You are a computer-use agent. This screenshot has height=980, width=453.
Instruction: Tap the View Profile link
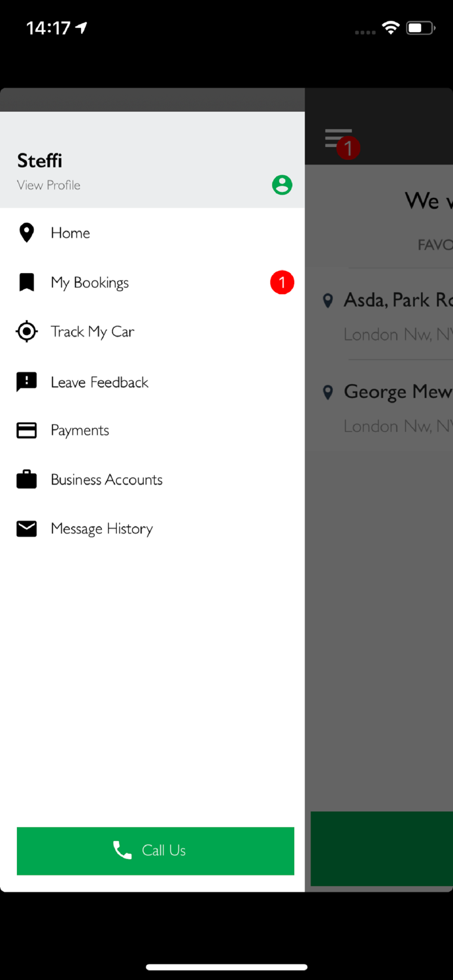pyautogui.click(x=49, y=185)
